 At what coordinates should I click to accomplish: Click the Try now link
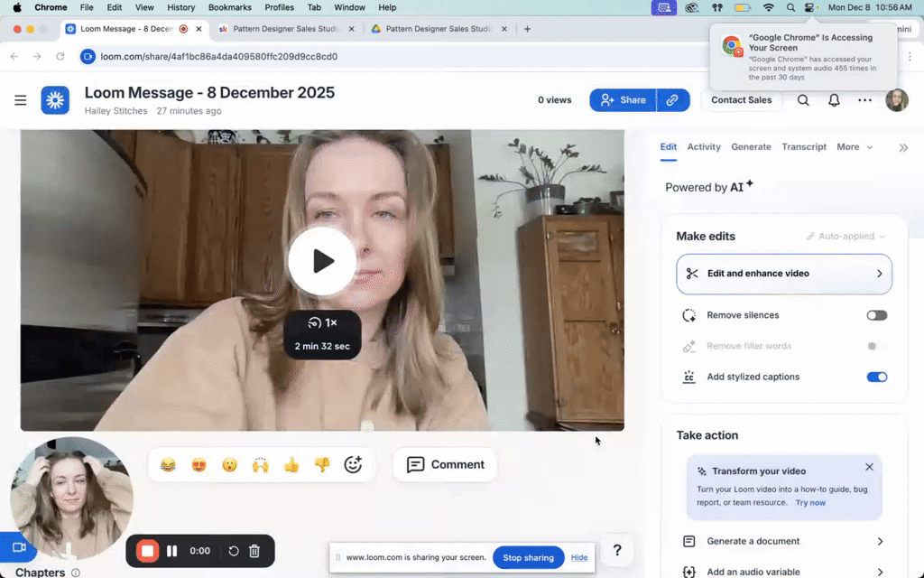[810, 502]
